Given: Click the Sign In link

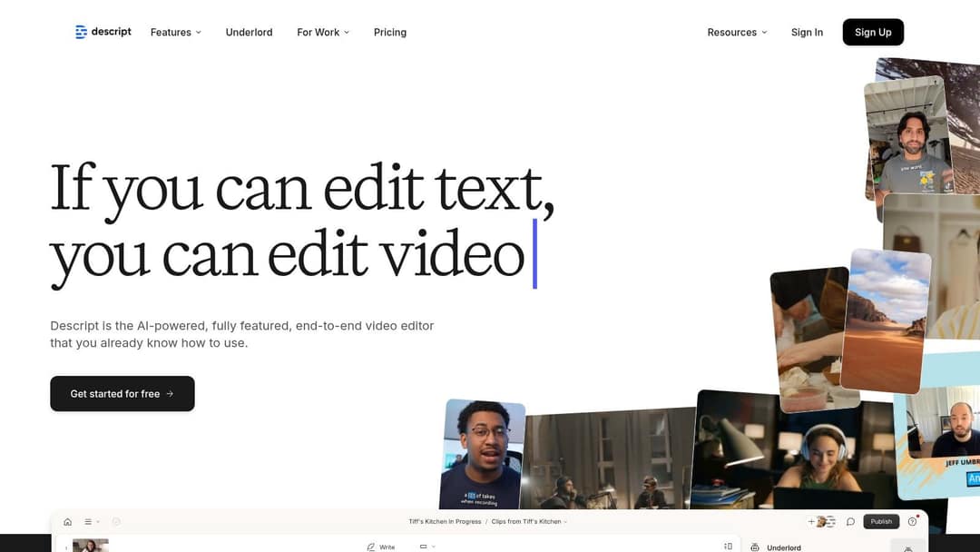Looking at the screenshot, I should 807,32.
